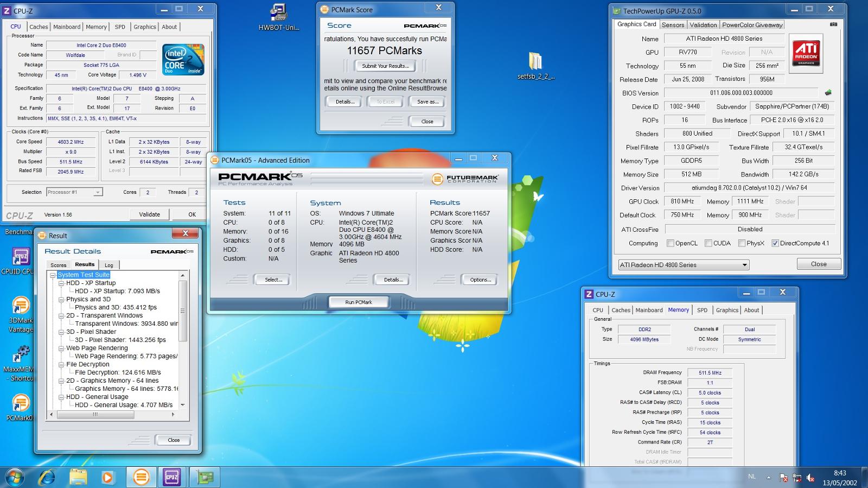Uncheck the DirectCompute 4.1 checkbox
Screen dimensions: 868x488
click(x=775, y=243)
